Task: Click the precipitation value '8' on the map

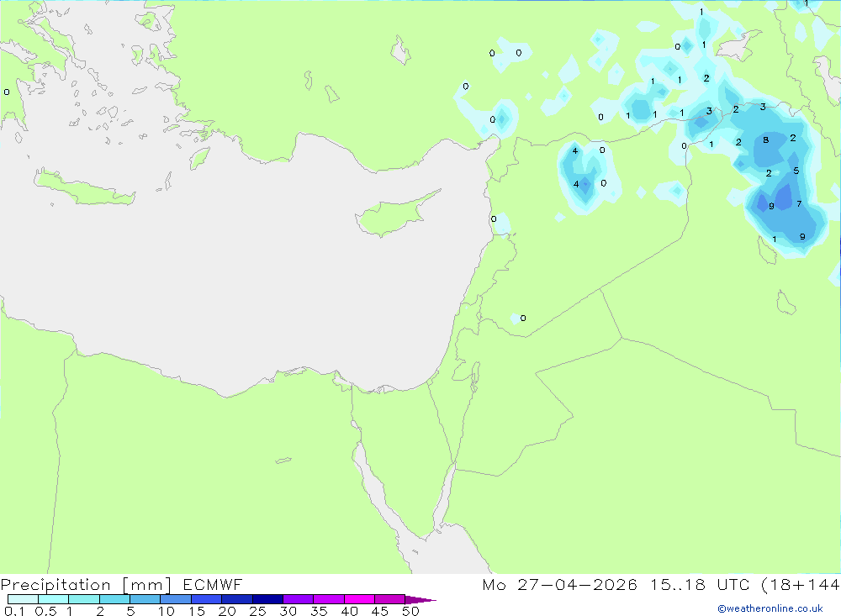Action: pyautogui.click(x=766, y=140)
